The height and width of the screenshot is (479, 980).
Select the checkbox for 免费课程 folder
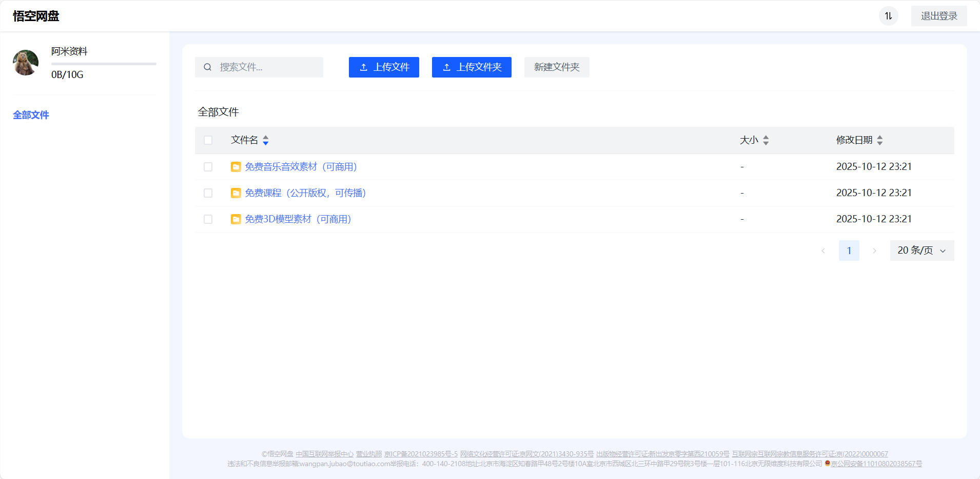point(208,193)
